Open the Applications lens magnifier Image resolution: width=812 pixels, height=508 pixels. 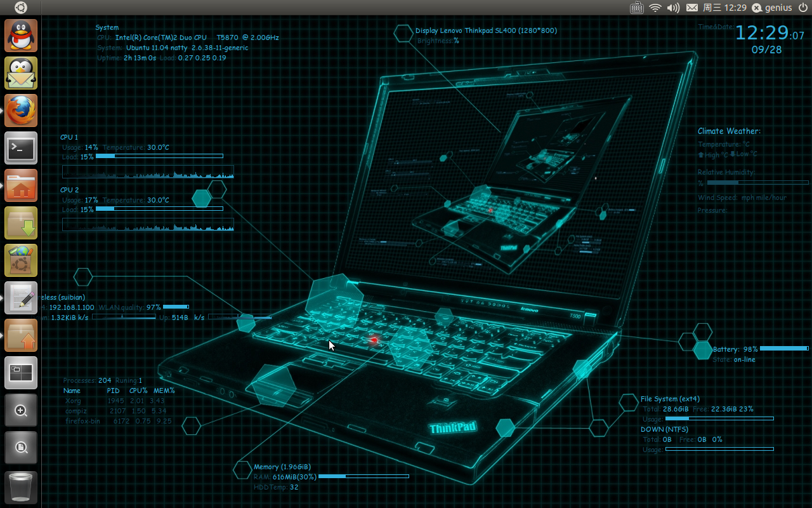coord(21,410)
